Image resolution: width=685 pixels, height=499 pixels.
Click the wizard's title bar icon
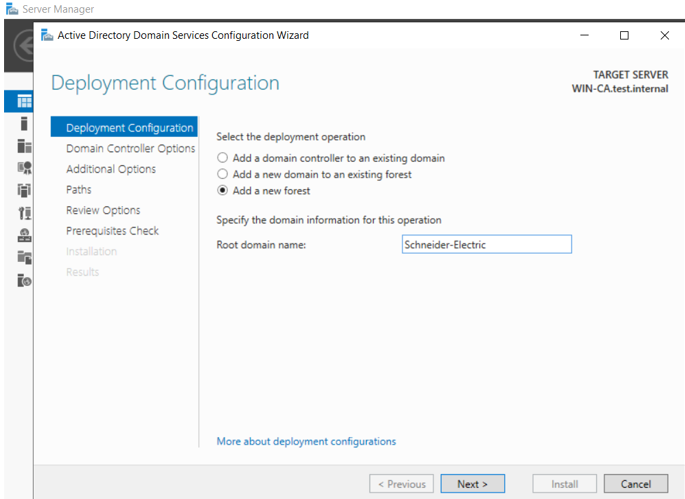pyautogui.click(x=47, y=35)
